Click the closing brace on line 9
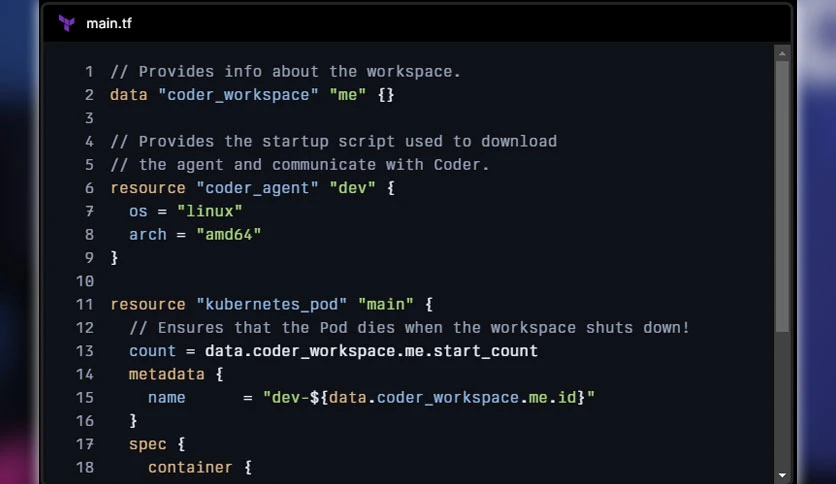 pos(114,258)
